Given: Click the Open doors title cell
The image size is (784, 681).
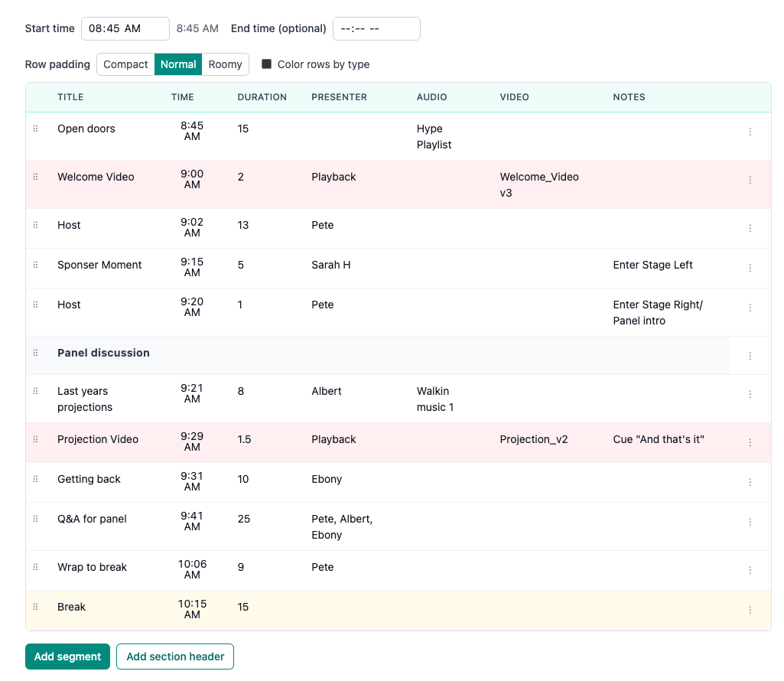Looking at the screenshot, I should point(86,129).
